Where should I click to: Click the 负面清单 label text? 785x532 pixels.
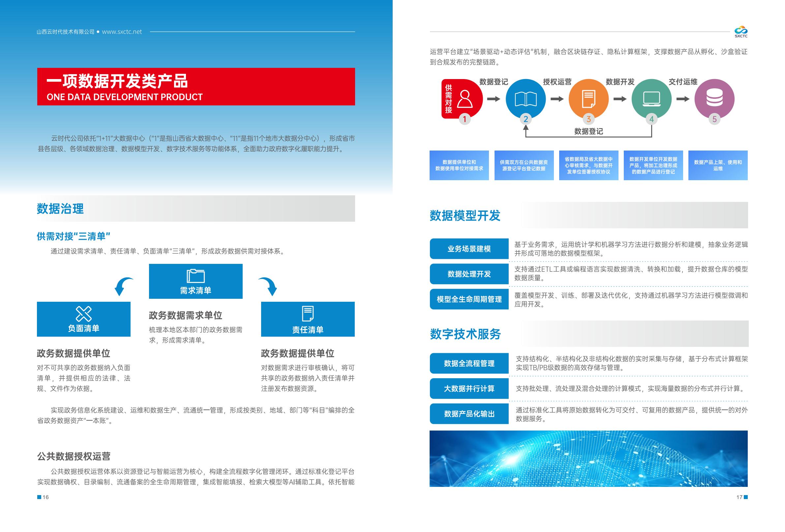click(83, 328)
